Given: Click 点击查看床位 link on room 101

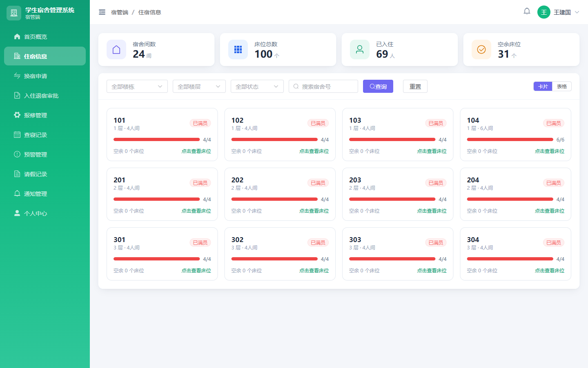Looking at the screenshot, I should point(196,151).
